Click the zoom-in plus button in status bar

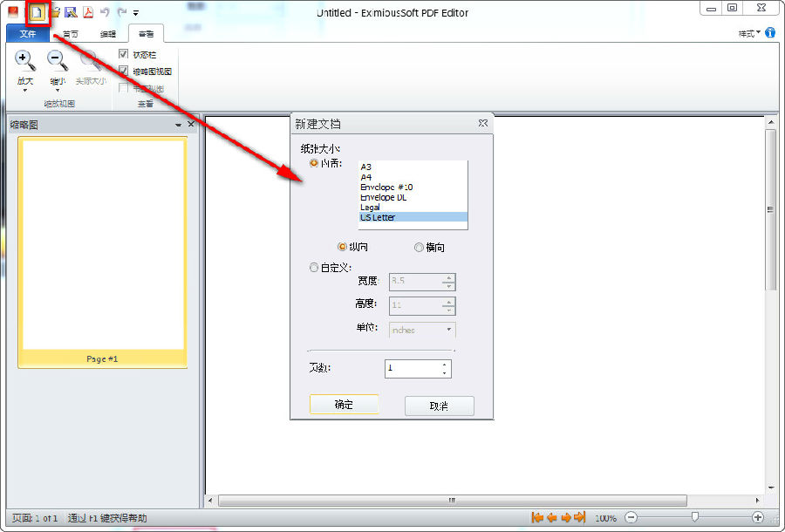[758, 517]
